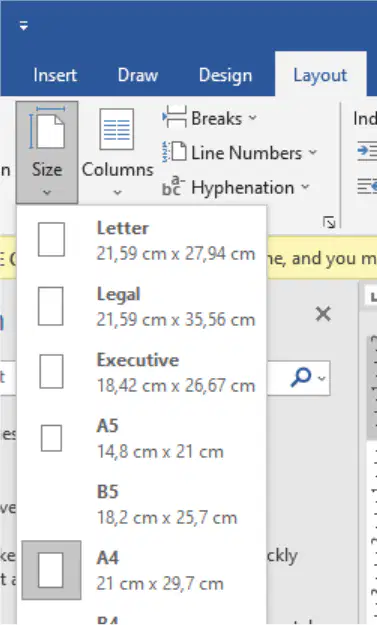Viewport: 377px width, 625px height.
Task: Open the Breaks menu
Action: [210, 118]
